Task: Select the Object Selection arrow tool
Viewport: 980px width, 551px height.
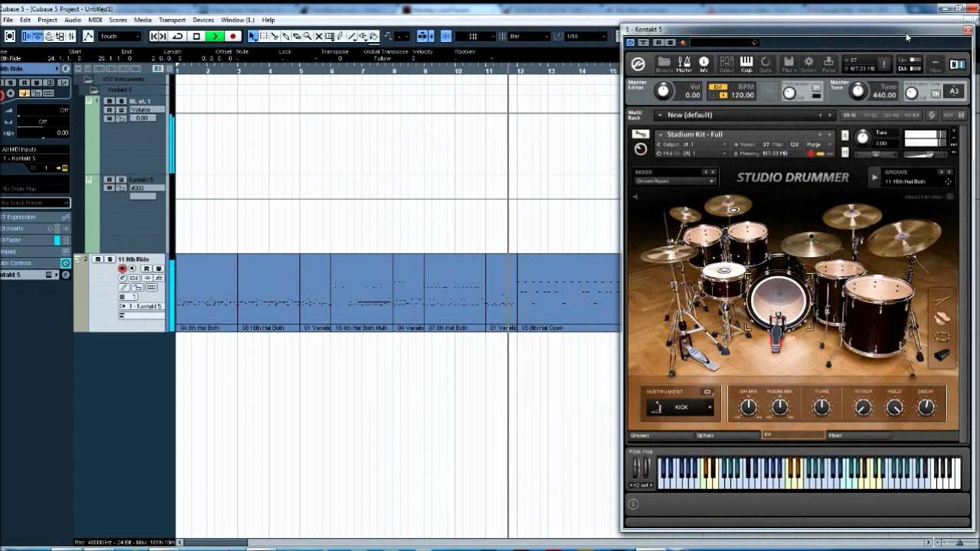Action: point(253,36)
